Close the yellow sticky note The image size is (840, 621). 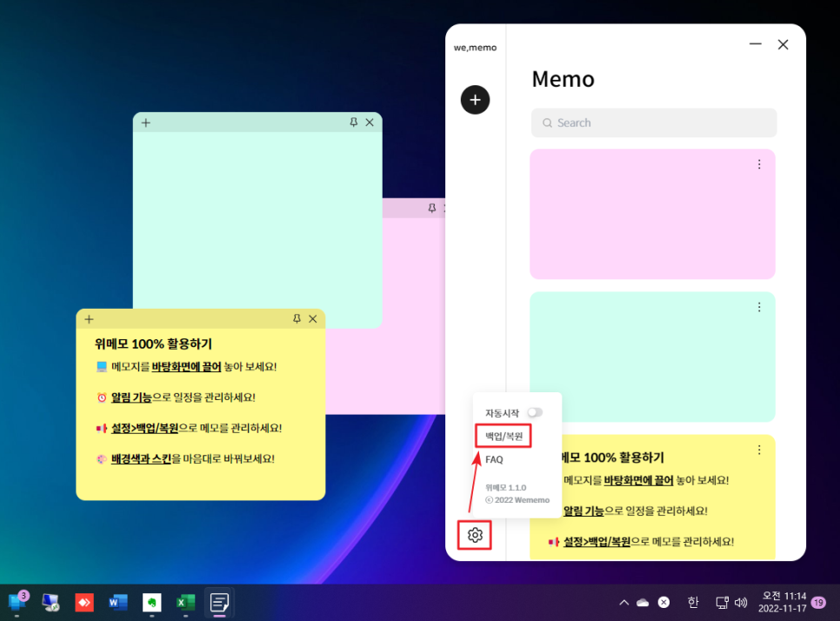(313, 319)
